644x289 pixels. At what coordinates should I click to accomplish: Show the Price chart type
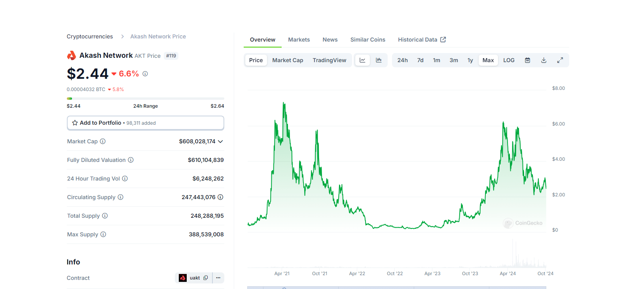tap(256, 60)
